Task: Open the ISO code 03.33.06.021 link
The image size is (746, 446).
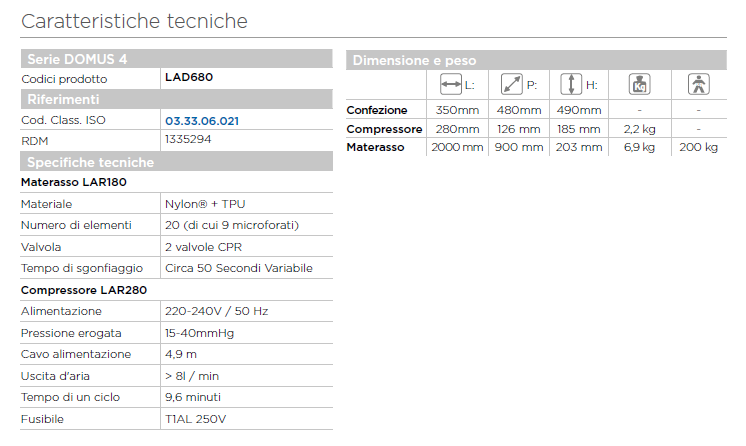Action: [x=202, y=121]
